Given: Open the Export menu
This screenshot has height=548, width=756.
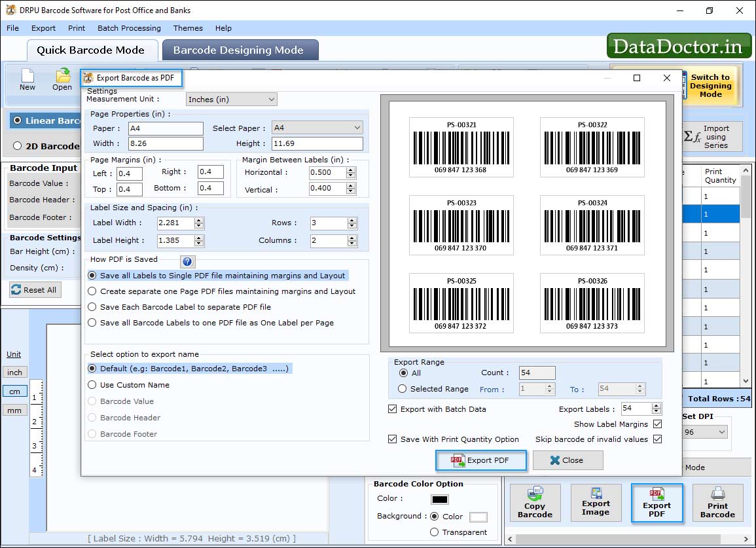Looking at the screenshot, I should click(43, 28).
